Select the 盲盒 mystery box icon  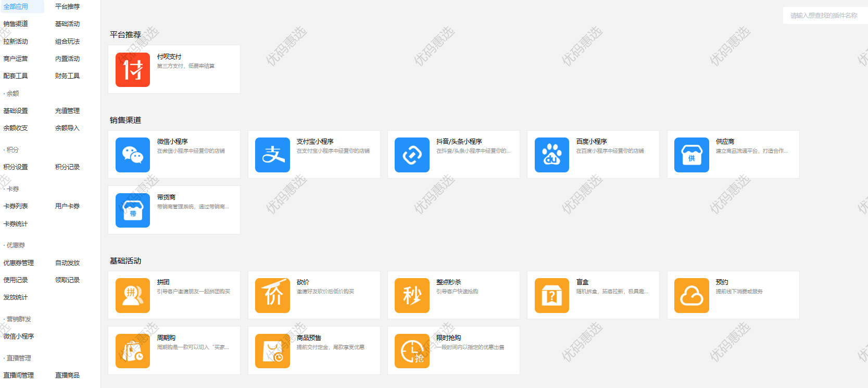pos(551,295)
